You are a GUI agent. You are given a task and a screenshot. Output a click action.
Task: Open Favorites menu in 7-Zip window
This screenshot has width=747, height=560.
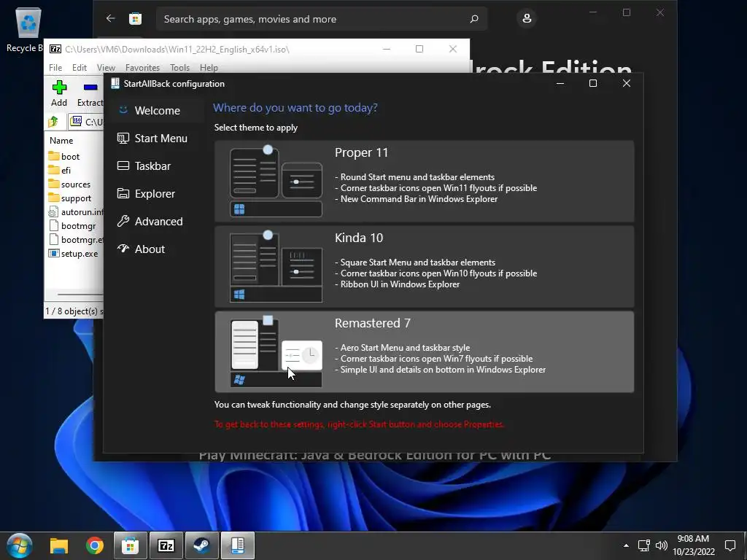pyautogui.click(x=142, y=68)
